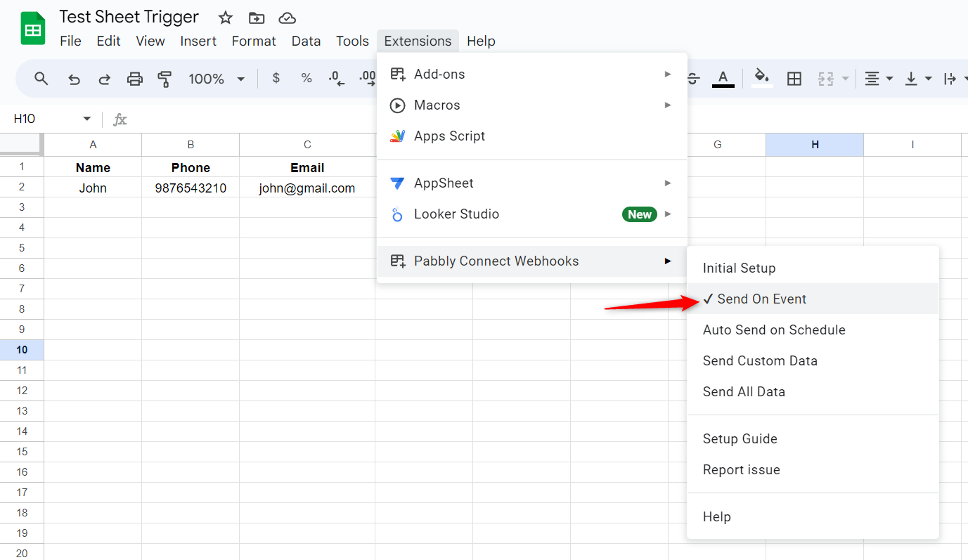Open the Format menu
This screenshot has height=560, width=968.
254,41
